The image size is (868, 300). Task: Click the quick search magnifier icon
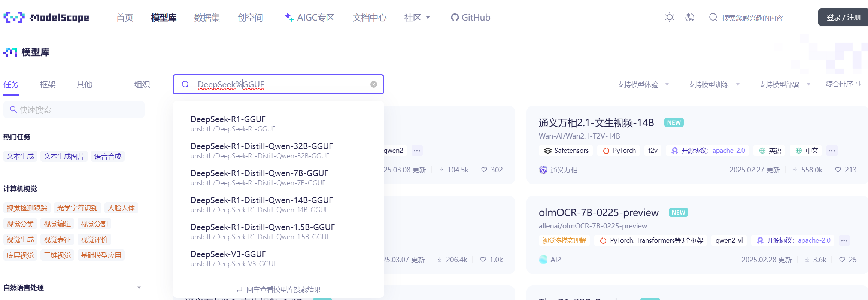13,110
